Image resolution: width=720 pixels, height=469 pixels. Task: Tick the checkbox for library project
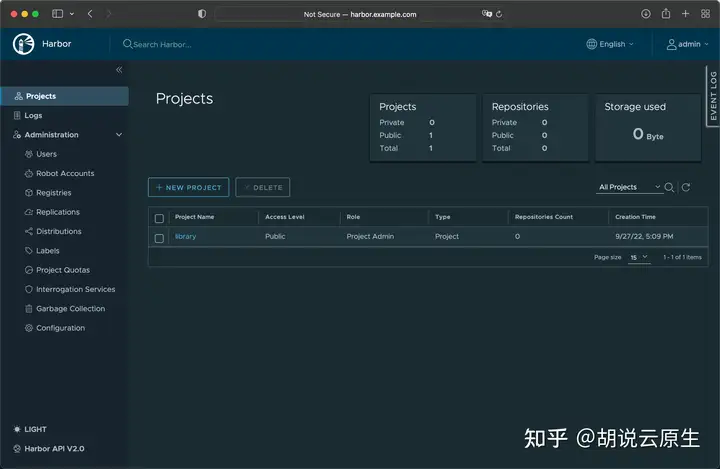(x=159, y=238)
